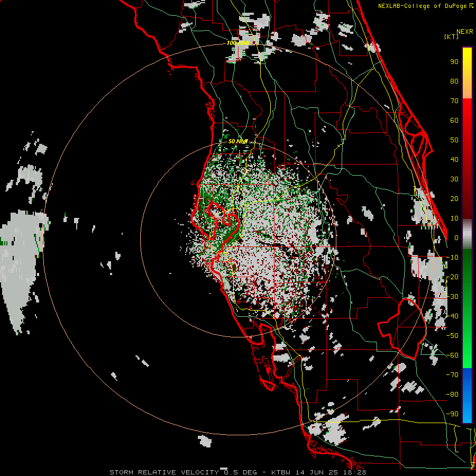
Task: Click the -60 value on velocity scale
Action: pos(452,355)
